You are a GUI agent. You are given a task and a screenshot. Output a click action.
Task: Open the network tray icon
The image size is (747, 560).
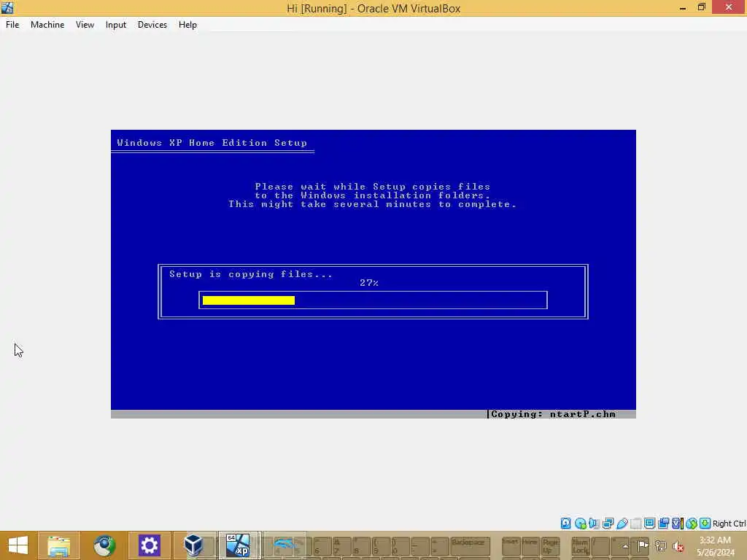pyautogui.click(x=660, y=545)
